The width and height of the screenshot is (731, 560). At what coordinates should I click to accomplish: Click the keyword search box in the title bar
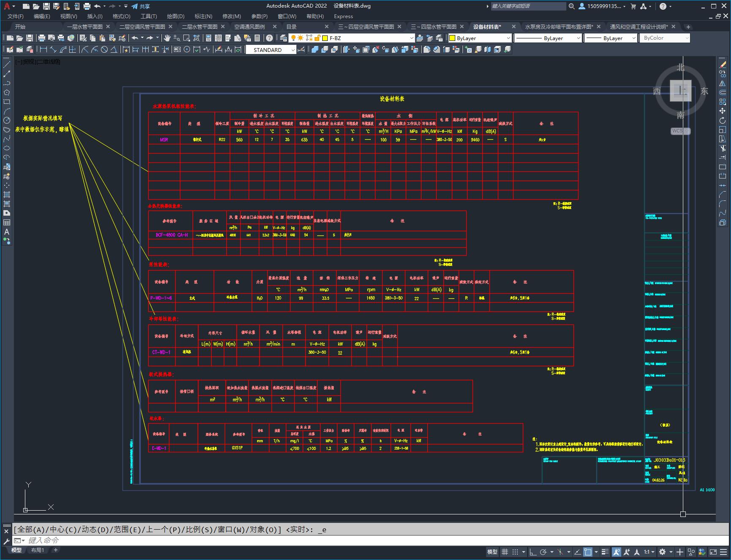tap(528, 6)
